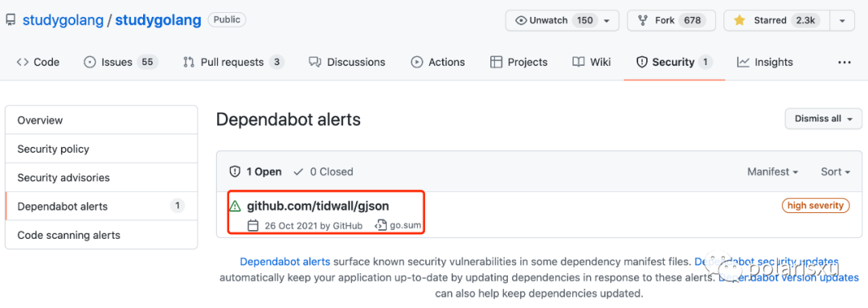Click the fork icon in Fork button
The image size is (868, 308).
[x=643, y=20]
